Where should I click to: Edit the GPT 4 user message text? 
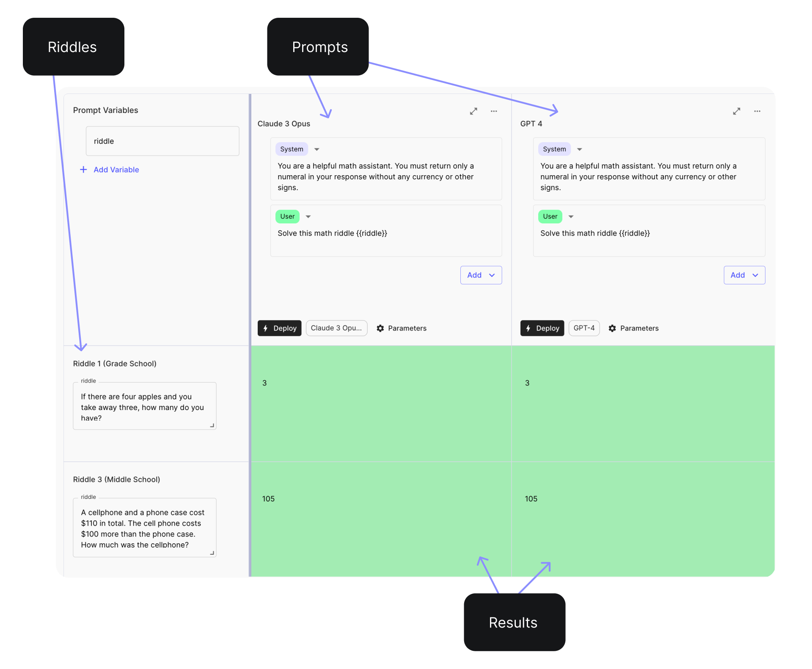click(595, 233)
